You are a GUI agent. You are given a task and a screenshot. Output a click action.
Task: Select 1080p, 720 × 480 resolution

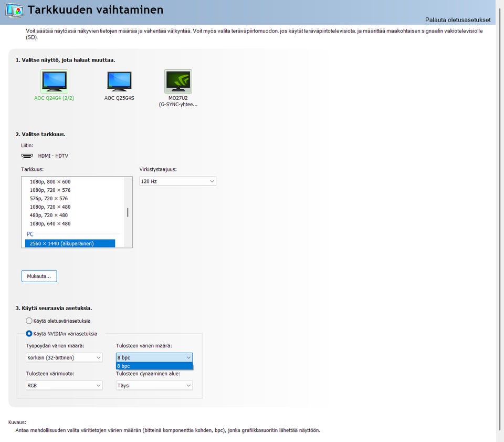[50, 207]
